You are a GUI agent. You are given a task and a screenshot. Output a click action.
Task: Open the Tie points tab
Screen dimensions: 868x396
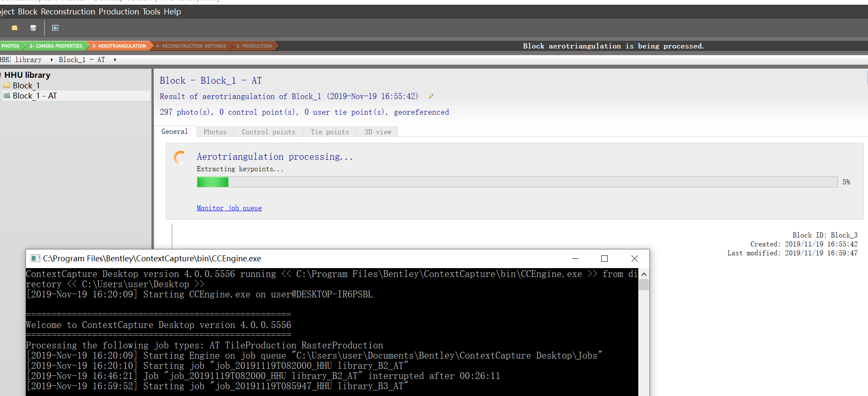330,132
